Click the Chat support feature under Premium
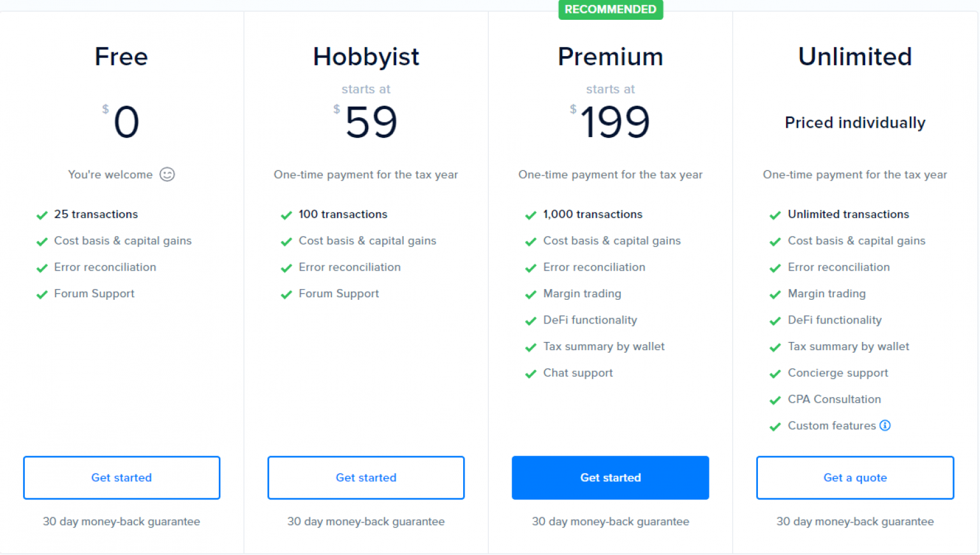The image size is (980, 555). [577, 373]
